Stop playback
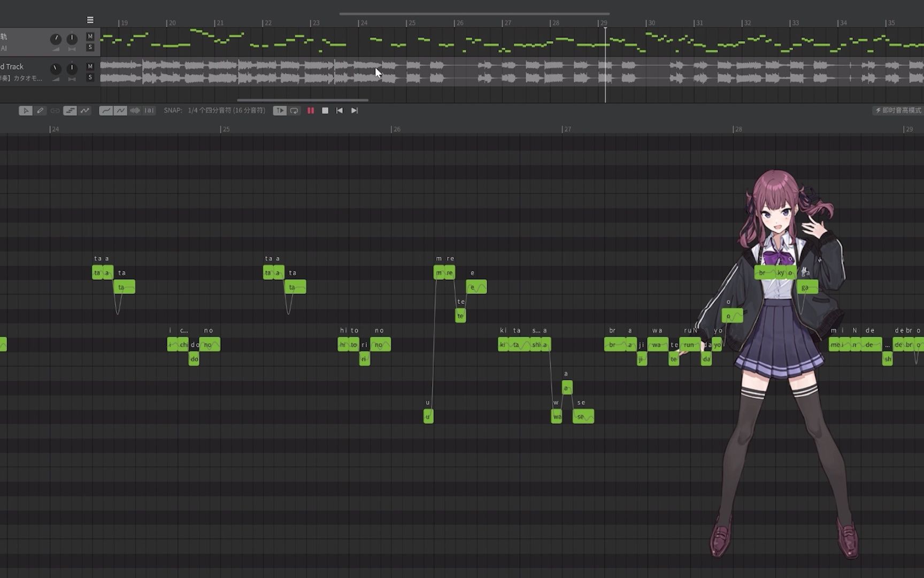The height and width of the screenshot is (578, 924). click(325, 111)
